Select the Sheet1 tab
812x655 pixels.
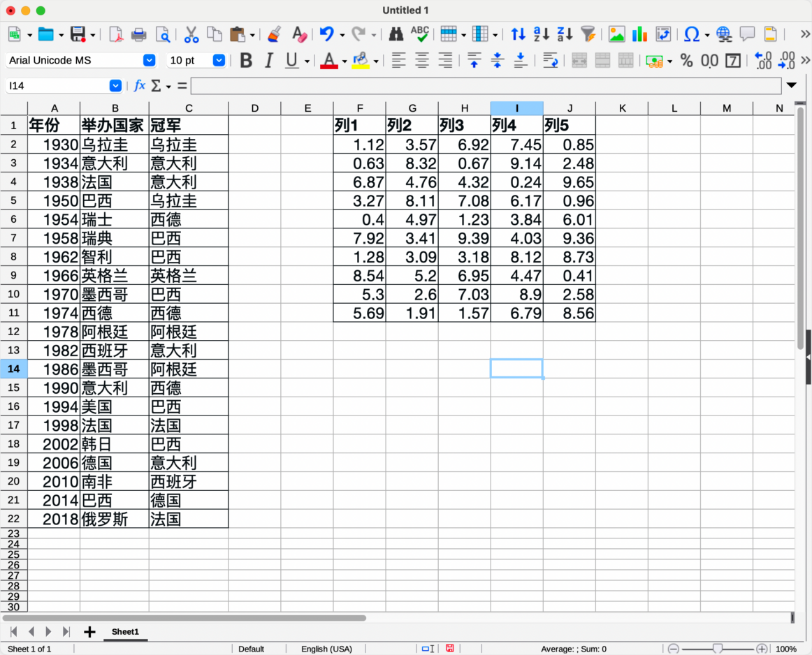pos(125,632)
